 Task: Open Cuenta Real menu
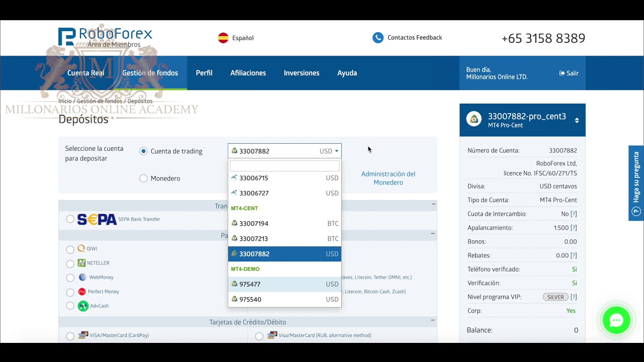(86, 73)
